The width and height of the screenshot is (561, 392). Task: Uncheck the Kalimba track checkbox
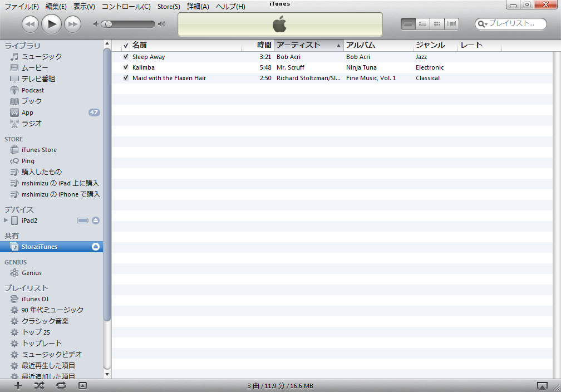[126, 67]
